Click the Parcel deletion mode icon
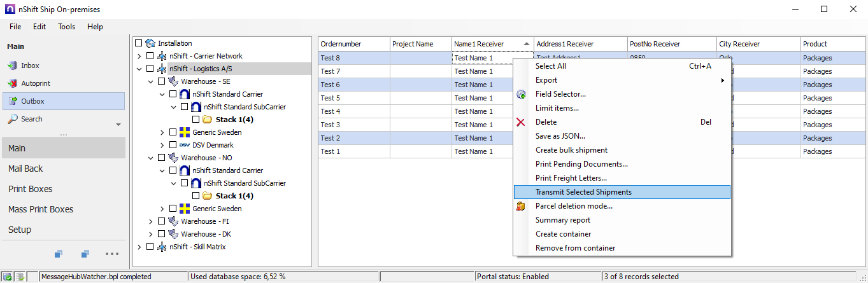 [521, 206]
